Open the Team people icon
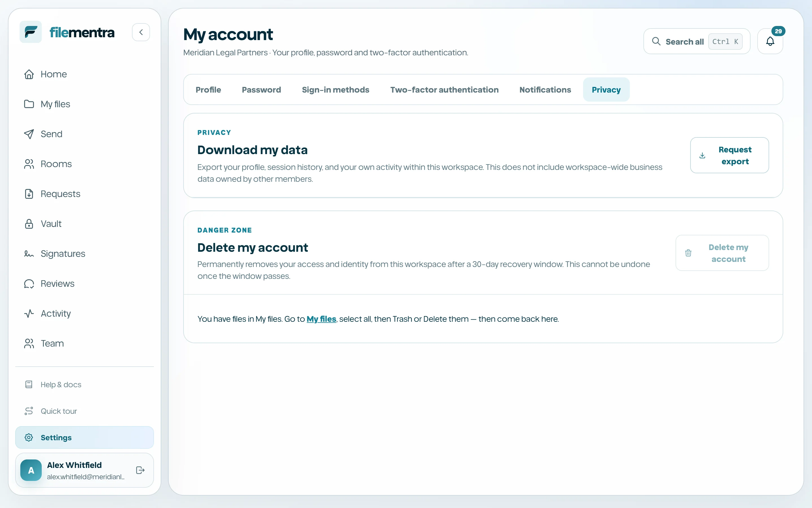812x508 pixels. 29,343
